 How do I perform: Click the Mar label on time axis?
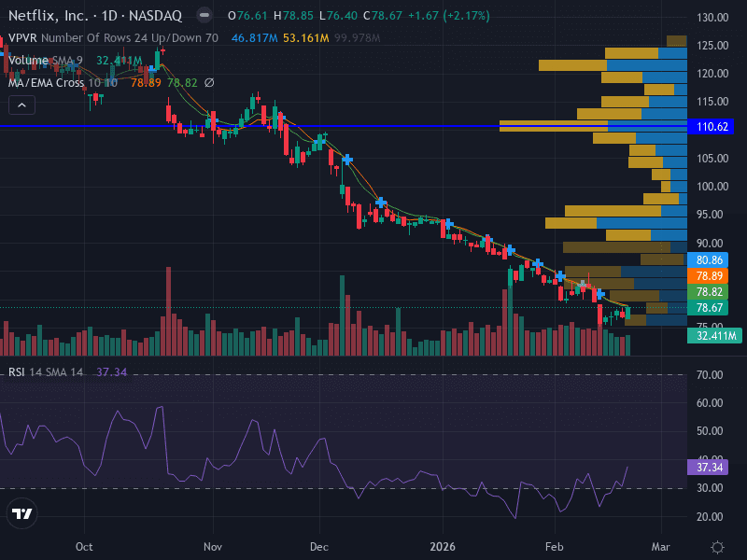[661, 547]
